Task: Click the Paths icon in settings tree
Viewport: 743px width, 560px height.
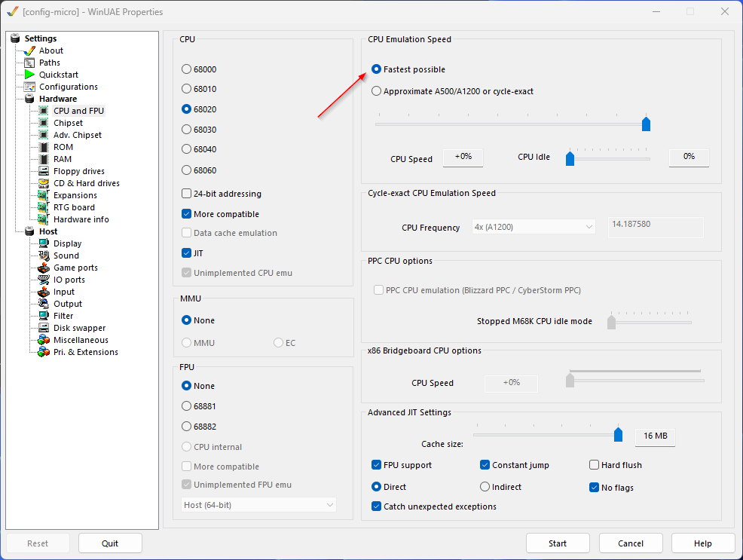Action: (29, 63)
